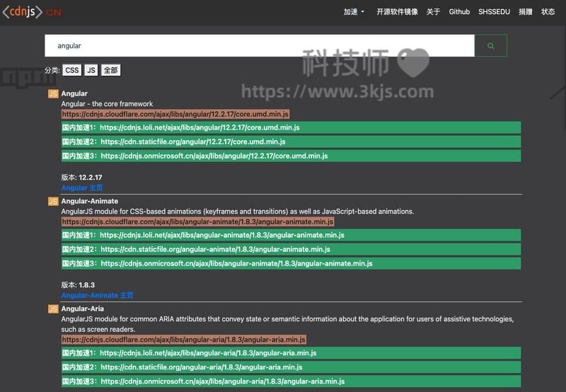
Task: Click 国内加速2 staticfile link for angular core
Action: (291, 142)
